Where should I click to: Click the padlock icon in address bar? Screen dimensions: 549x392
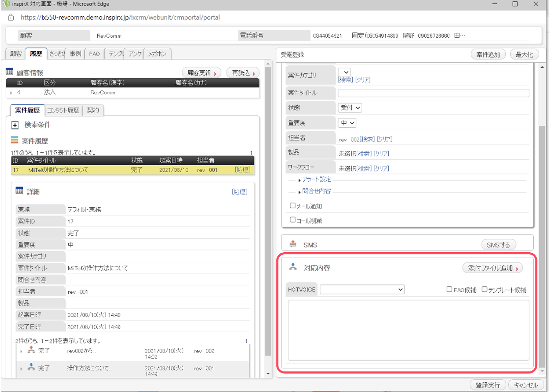point(11,17)
